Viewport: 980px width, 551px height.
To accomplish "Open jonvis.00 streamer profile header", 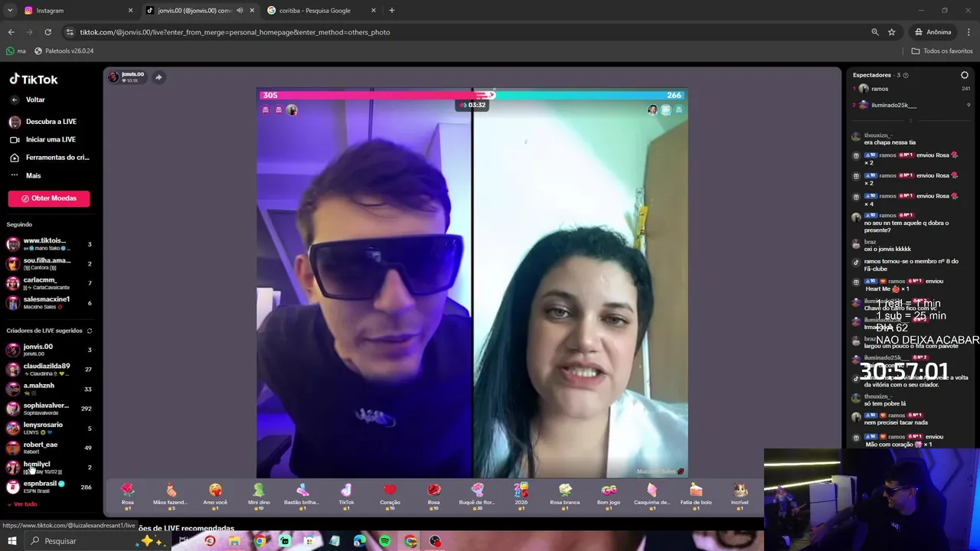I will (x=127, y=77).
